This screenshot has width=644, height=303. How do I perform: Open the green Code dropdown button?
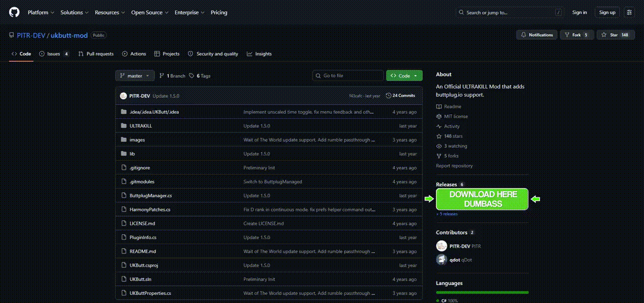coord(405,75)
